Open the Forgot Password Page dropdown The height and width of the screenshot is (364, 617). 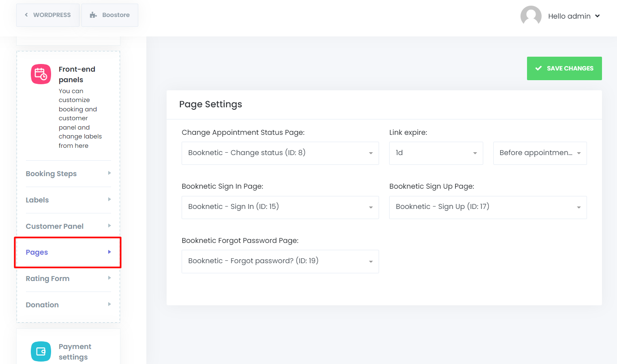coord(280,262)
